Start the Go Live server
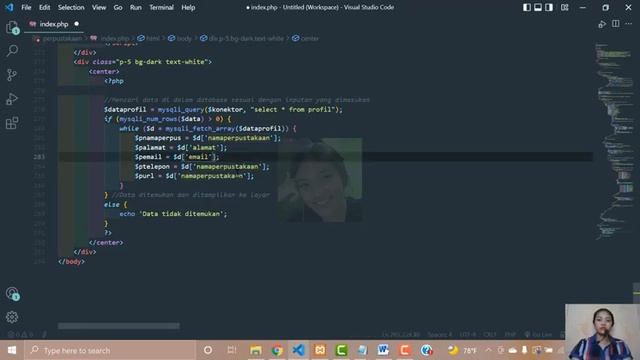This screenshot has height=360, width=640. (538, 335)
